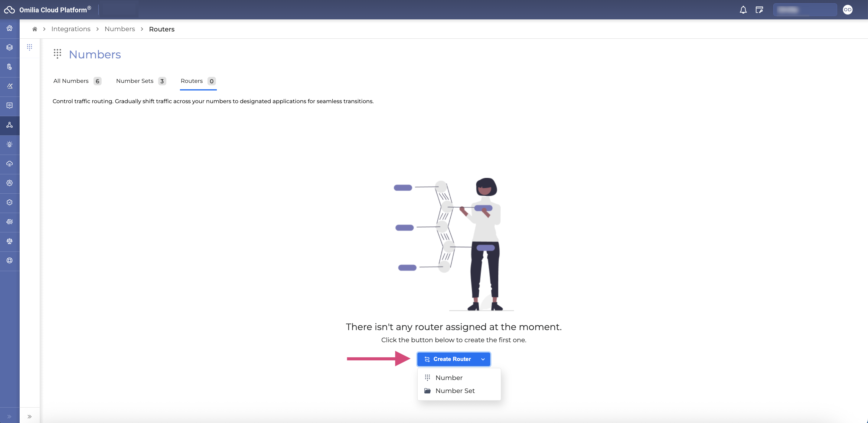The width and height of the screenshot is (868, 423).
Task: Open the balance scales sidebar icon
Action: (x=9, y=241)
